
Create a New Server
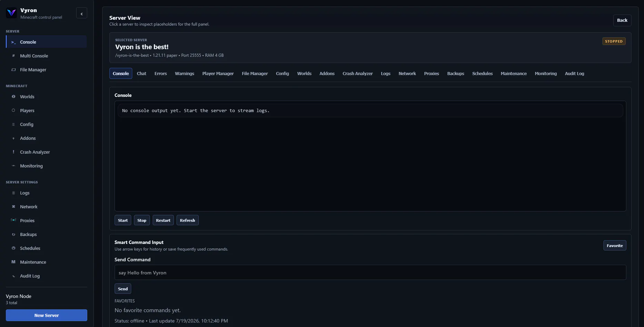tap(46, 315)
